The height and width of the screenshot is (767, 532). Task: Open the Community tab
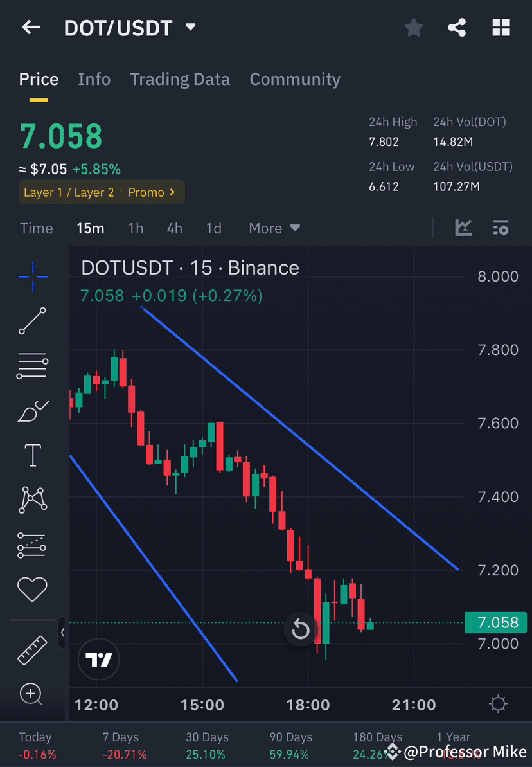295,78
